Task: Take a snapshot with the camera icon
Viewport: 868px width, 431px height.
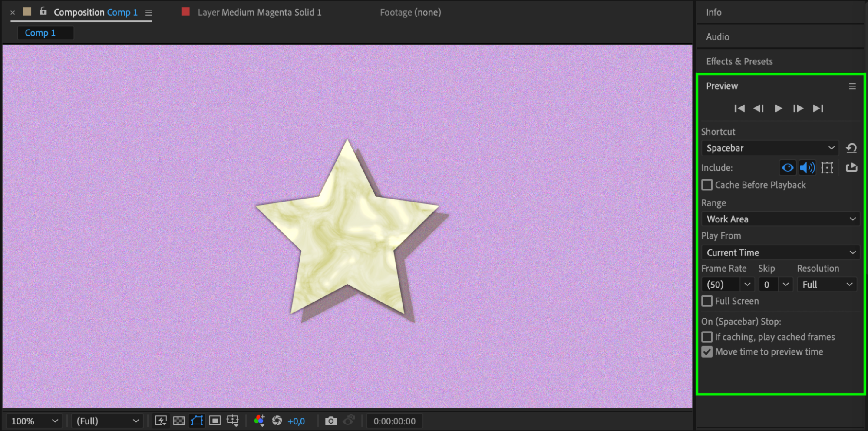Action: click(x=331, y=421)
